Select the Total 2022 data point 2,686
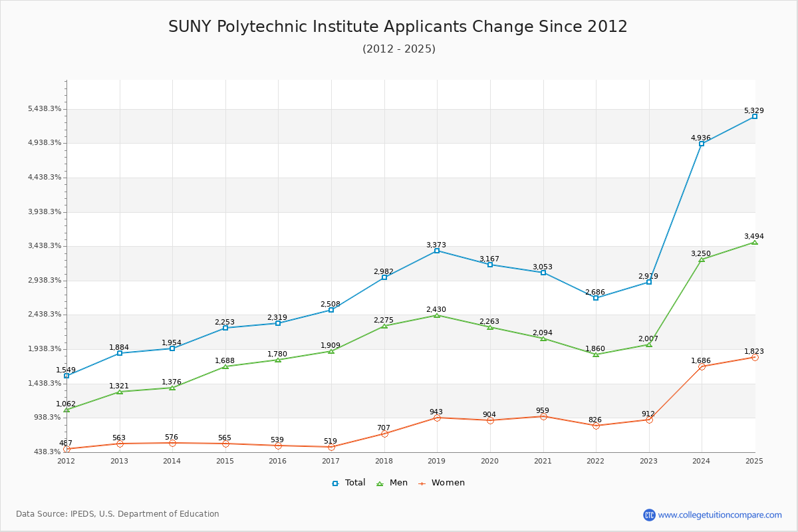Screen dimensions: 798x532 tap(596, 298)
